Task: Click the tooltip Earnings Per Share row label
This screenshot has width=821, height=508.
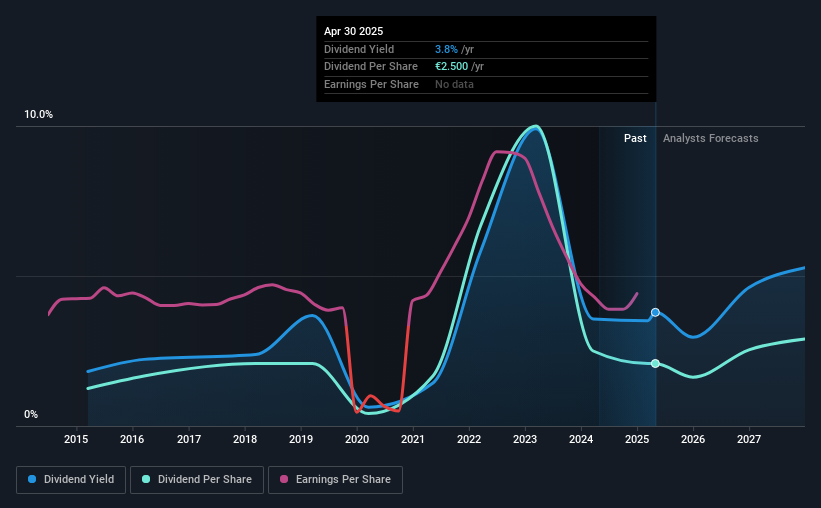Action: [371, 84]
